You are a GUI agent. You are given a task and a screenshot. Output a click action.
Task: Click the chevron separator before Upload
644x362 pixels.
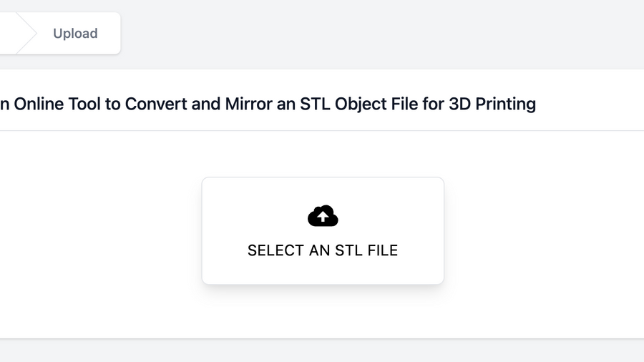point(26,33)
